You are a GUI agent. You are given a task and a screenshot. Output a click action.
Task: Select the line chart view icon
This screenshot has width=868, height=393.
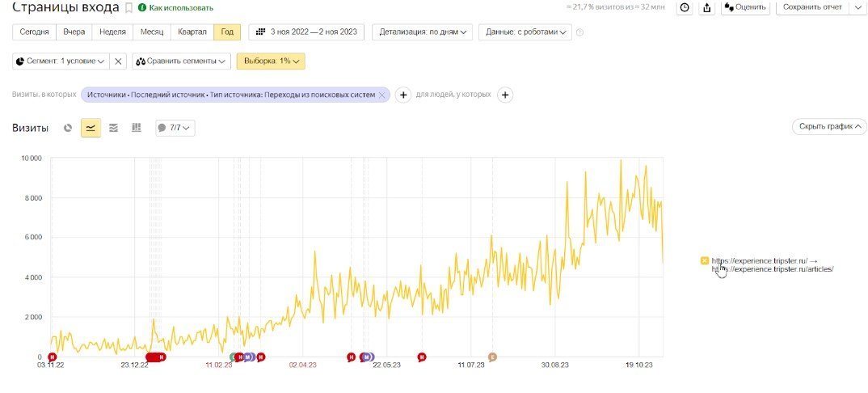[x=91, y=128]
